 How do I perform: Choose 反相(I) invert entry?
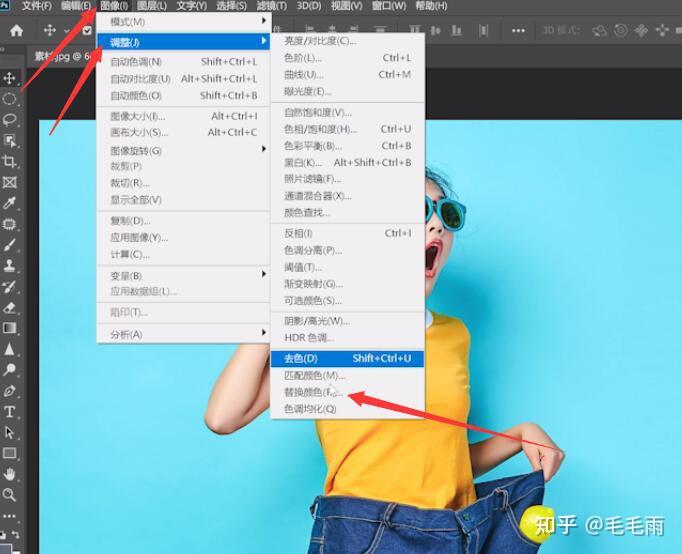[348, 234]
